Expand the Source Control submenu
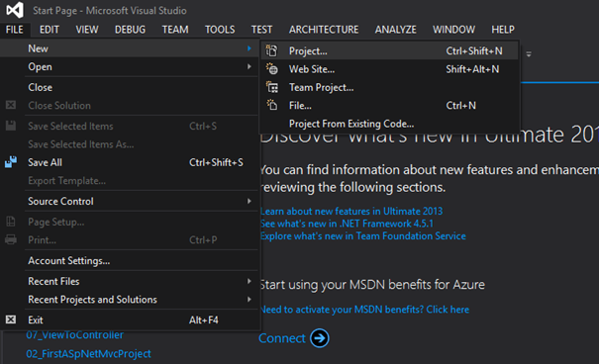Image resolution: width=599 pixels, height=364 pixels. tap(250, 201)
